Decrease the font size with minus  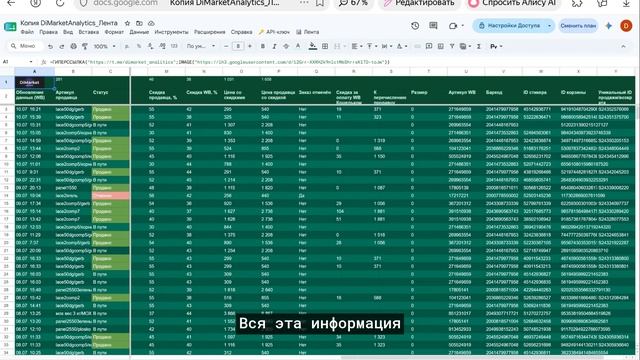(x=227, y=47)
